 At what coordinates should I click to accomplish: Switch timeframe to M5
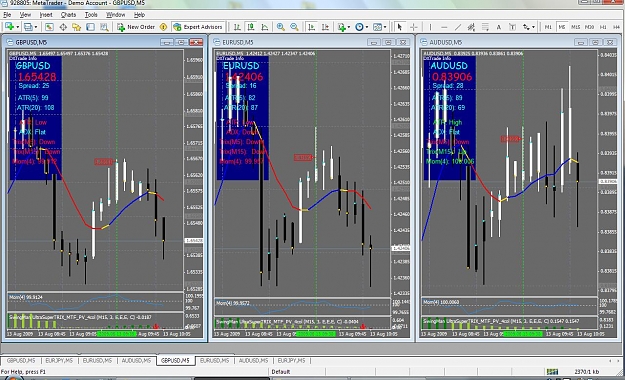562,27
